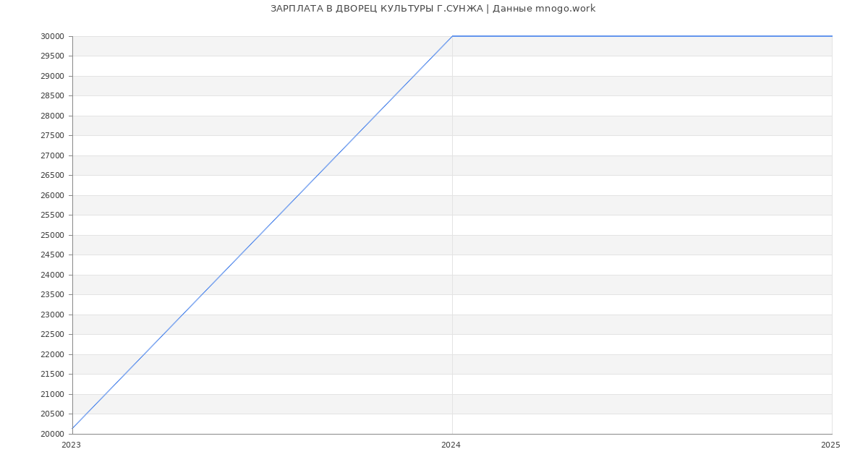Click the 2025 x-axis year label
Screen dimensions: 868x470
(x=830, y=445)
